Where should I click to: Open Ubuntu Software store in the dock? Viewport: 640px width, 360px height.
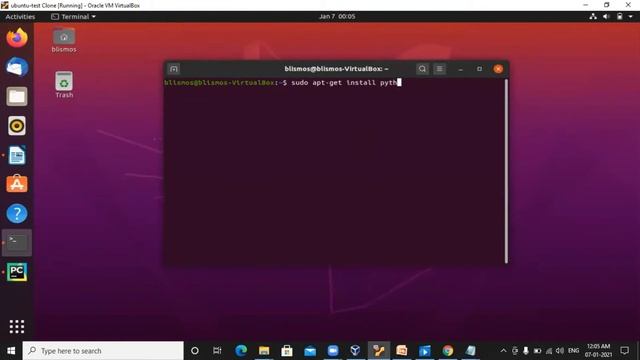point(17,184)
